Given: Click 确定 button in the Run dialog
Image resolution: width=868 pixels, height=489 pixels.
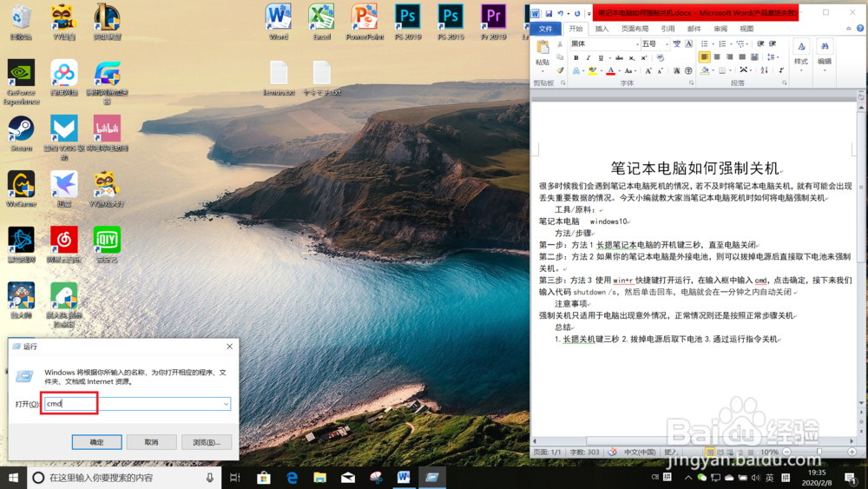Looking at the screenshot, I should [97, 442].
